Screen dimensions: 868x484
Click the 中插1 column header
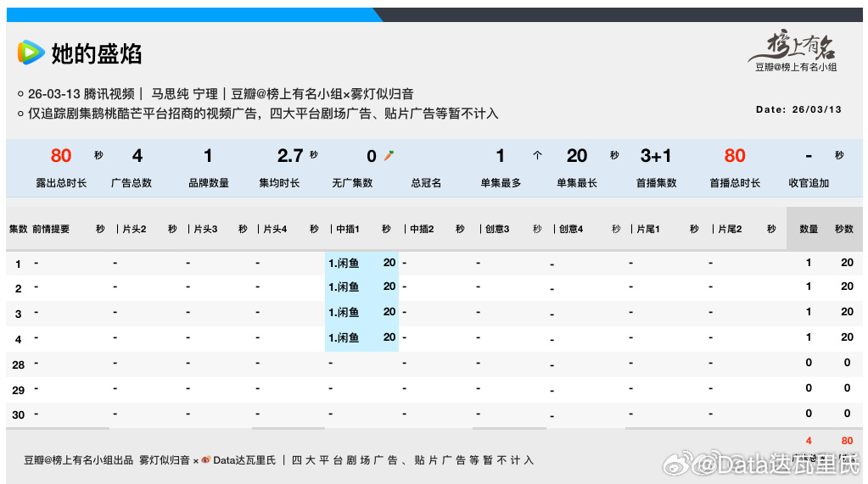(348, 229)
